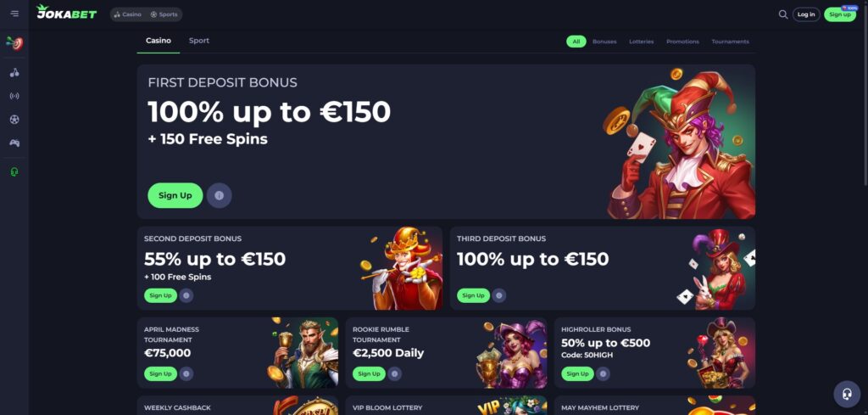Toggle Sports in the header switcher
Screen dimensions: 868x415
click(x=164, y=14)
